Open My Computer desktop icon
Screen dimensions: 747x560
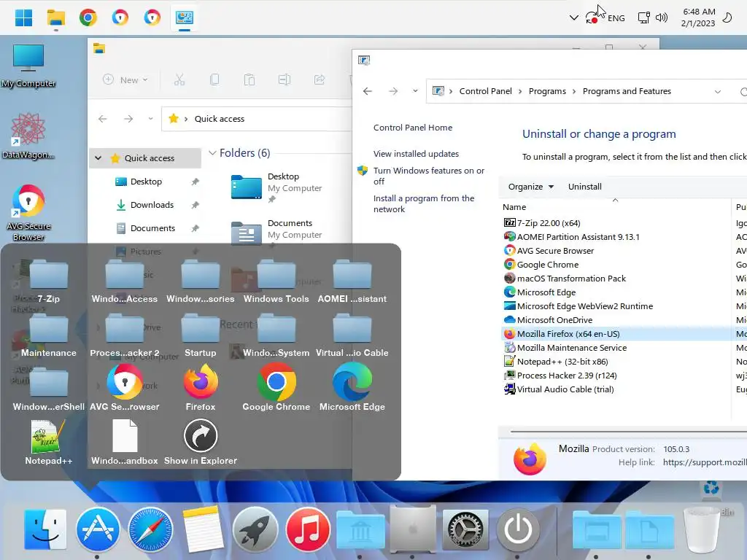pyautogui.click(x=28, y=66)
